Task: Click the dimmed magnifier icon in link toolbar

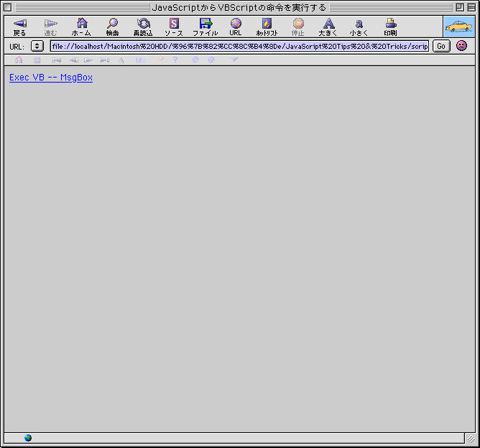Action: (x=160, y=60)
